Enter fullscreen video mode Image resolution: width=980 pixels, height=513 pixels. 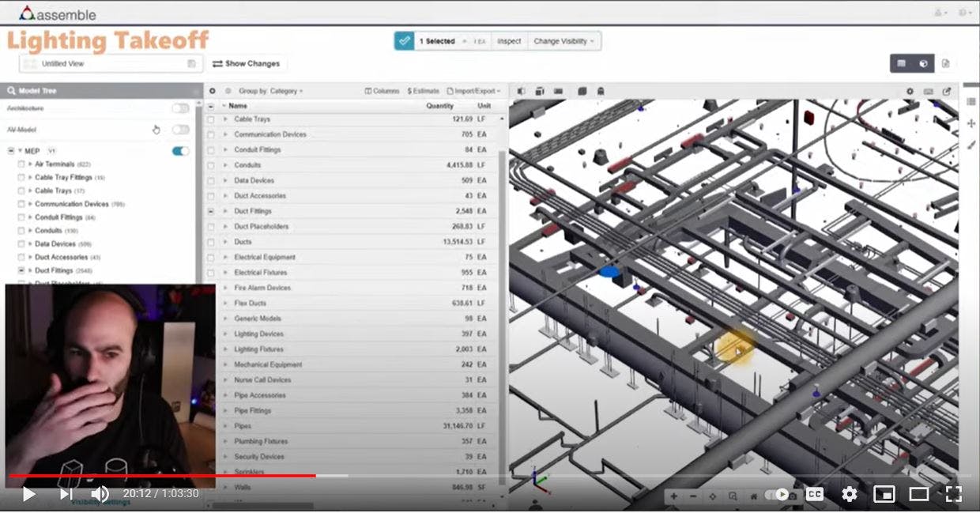953,494
